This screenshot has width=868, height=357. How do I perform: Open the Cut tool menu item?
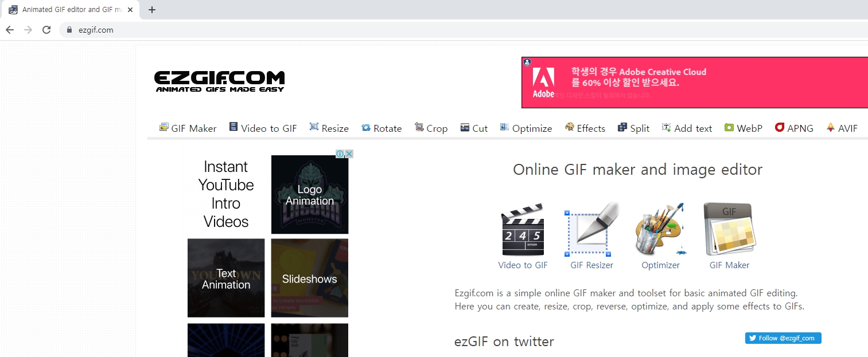point(474,128)
